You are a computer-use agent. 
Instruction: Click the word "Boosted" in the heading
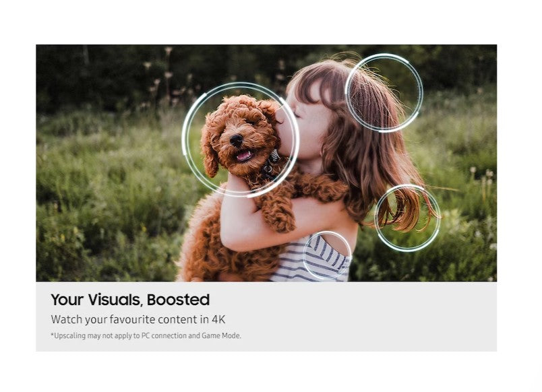point(179,300)
